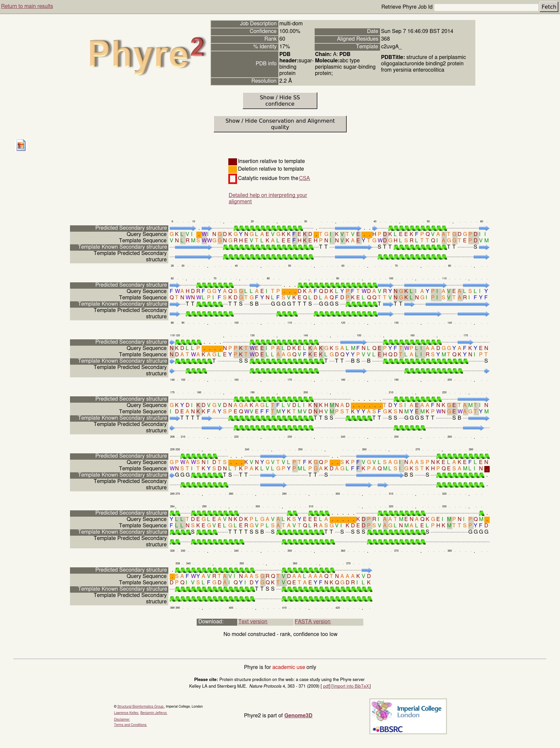Focus the Retrieve Phyre Job Id field

point(486,7)
